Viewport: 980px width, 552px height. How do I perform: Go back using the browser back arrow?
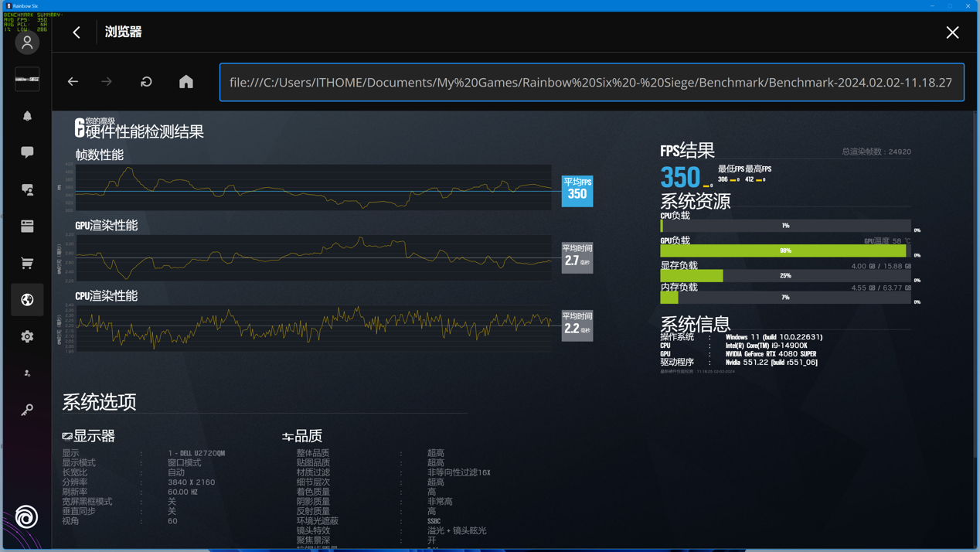coord(73,81)
